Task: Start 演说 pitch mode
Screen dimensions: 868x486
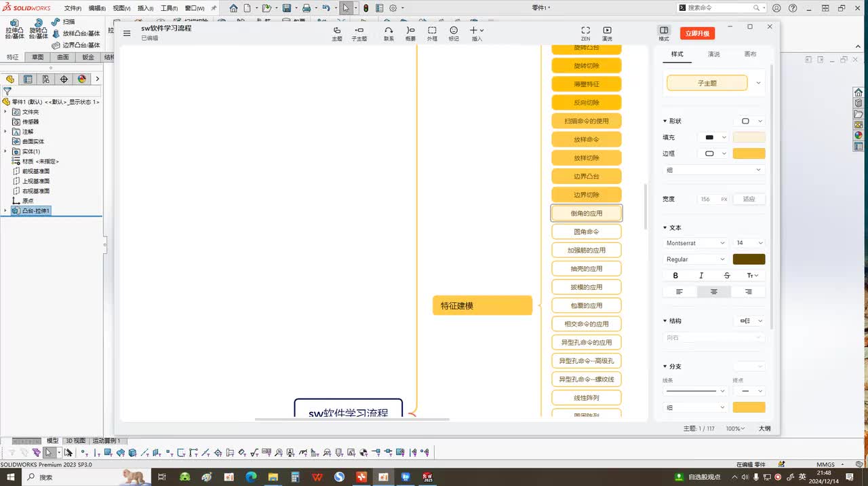Action: 607,33
